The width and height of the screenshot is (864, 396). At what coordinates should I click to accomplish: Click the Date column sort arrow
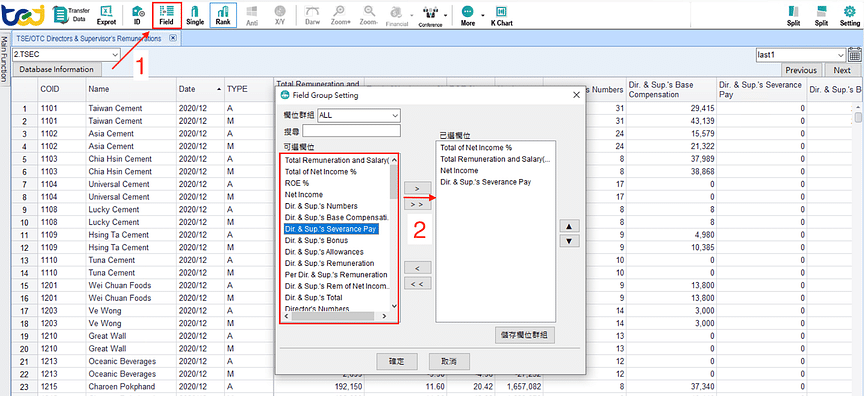tap(219, 89)
